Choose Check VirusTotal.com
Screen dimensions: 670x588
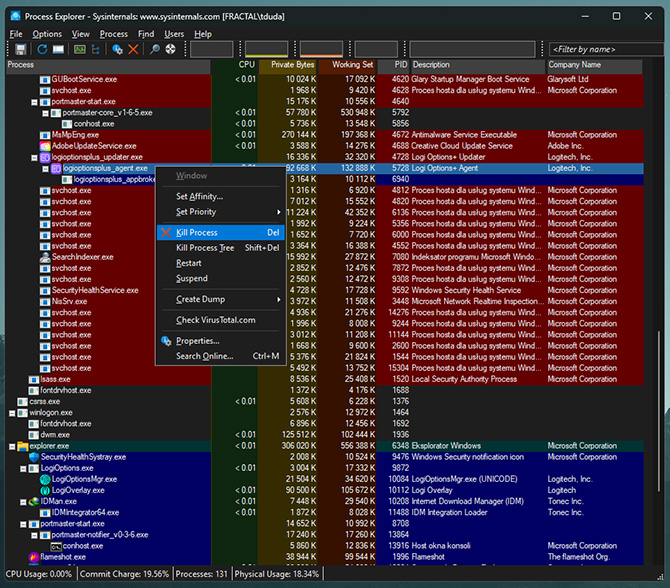(x=221, y=320)
